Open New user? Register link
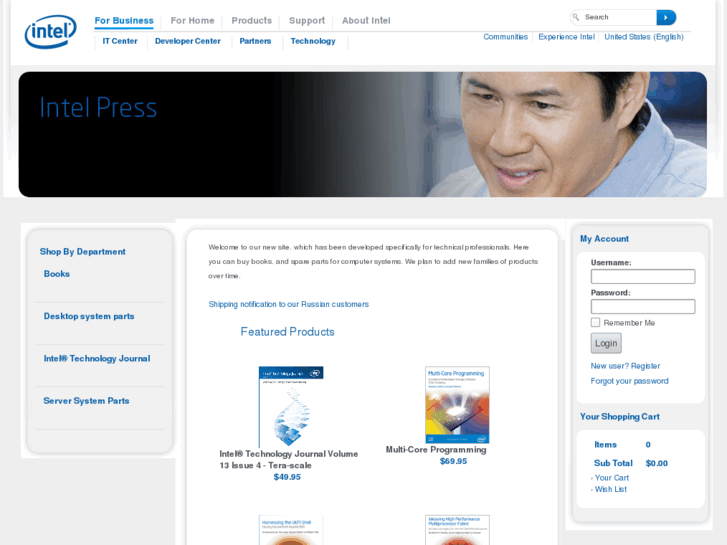 (625, 366)
